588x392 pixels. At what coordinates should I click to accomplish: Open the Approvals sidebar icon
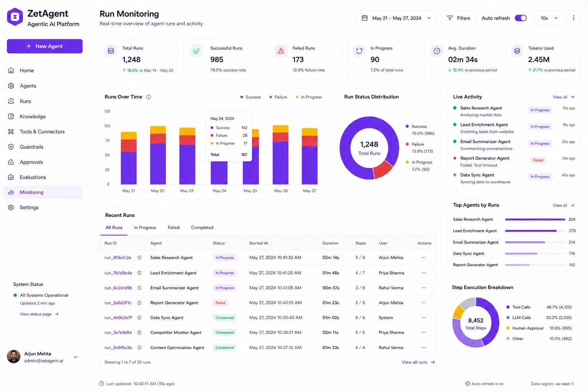(11, 162)
